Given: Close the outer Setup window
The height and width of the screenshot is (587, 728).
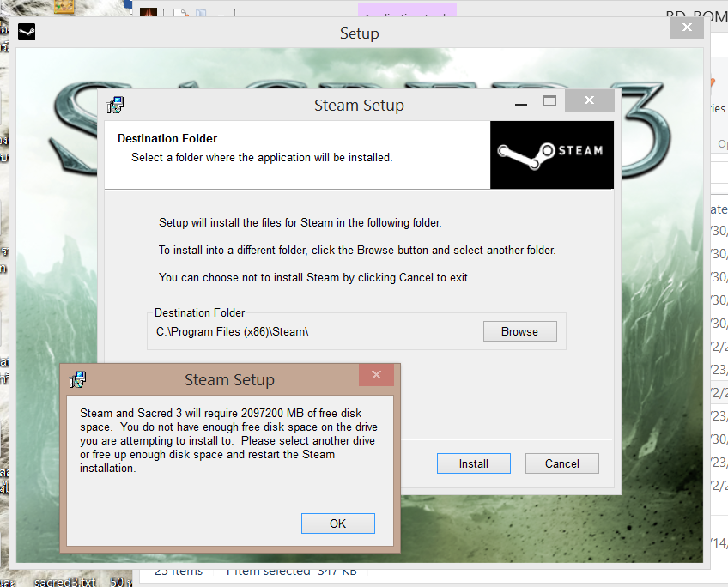Looking at the screenshot, I should point(687,27).
